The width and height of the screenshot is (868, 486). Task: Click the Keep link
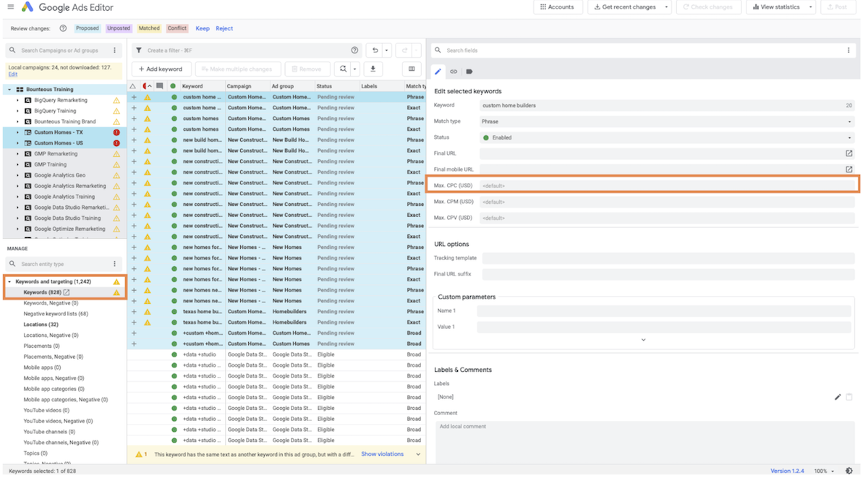pyautogui.click(x=203, y=29)
